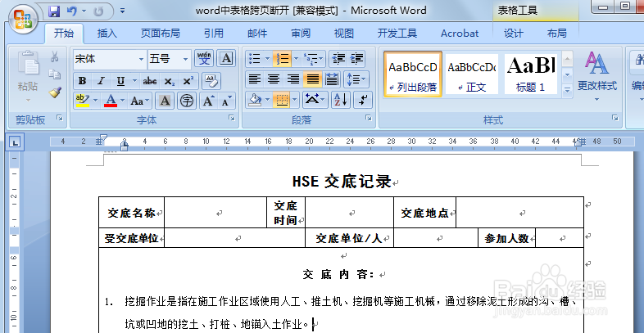
Task: Open the 插入 ribbon tab
Action: pos(107,34)
